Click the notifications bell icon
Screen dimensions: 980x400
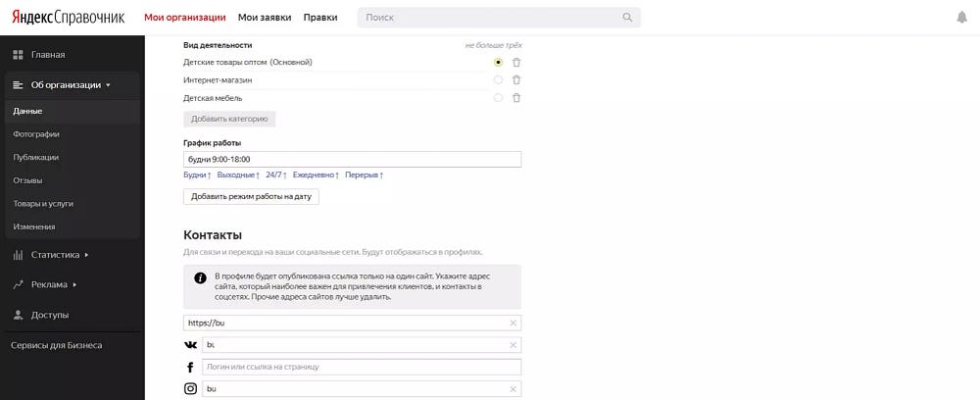coord(962,18)
